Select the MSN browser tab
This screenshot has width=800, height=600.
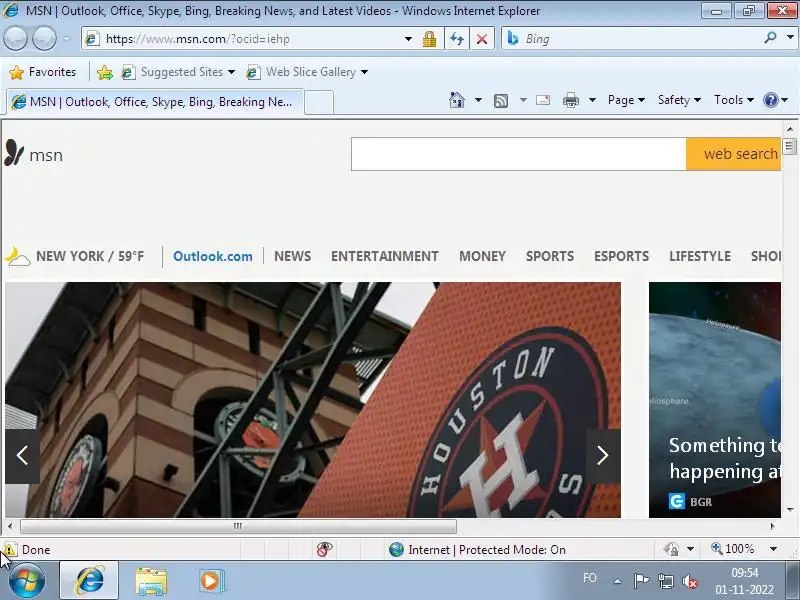tap(155, 102)
